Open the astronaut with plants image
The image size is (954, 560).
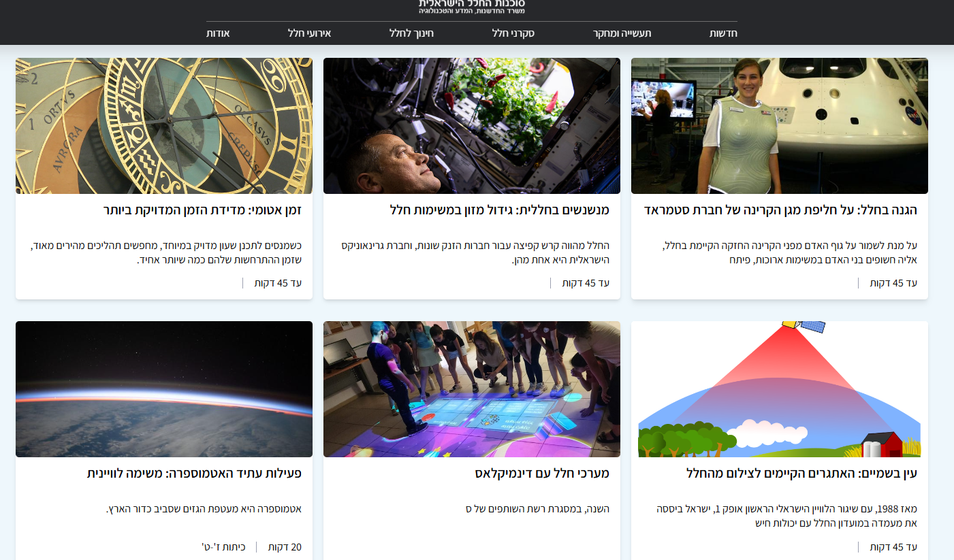(471, 126)
